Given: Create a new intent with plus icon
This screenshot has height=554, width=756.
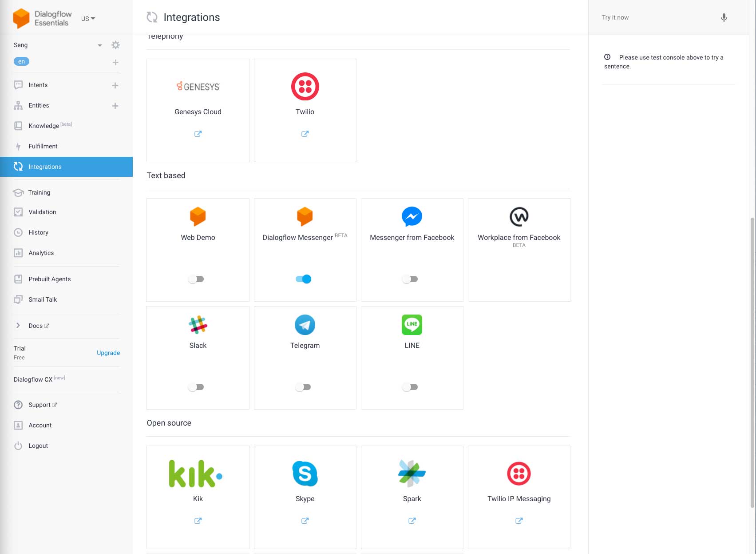Looking at the screenshot, I should click(115, 85).
